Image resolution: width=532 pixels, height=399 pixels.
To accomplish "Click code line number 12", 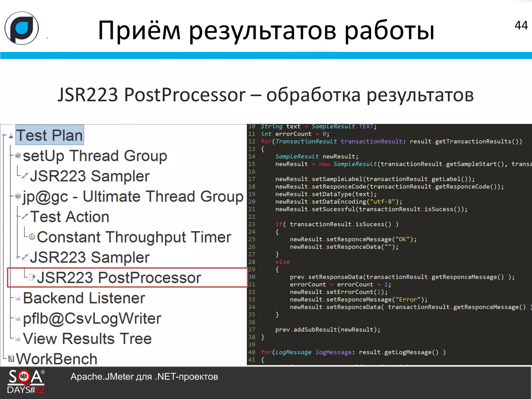I will pos(251,141).
